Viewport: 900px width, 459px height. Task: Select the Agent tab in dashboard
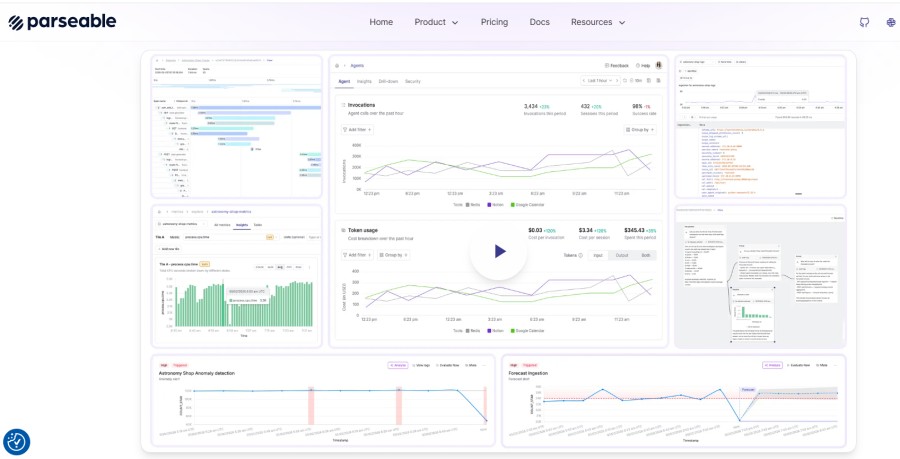click(344, 81)
